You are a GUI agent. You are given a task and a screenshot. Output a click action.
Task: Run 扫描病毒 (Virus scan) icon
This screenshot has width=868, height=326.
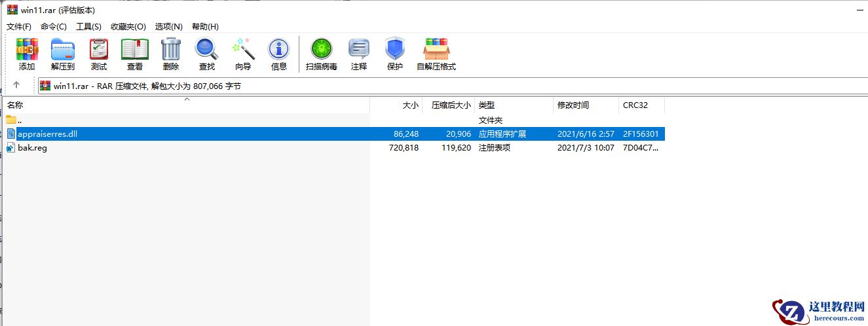(322, 49)
